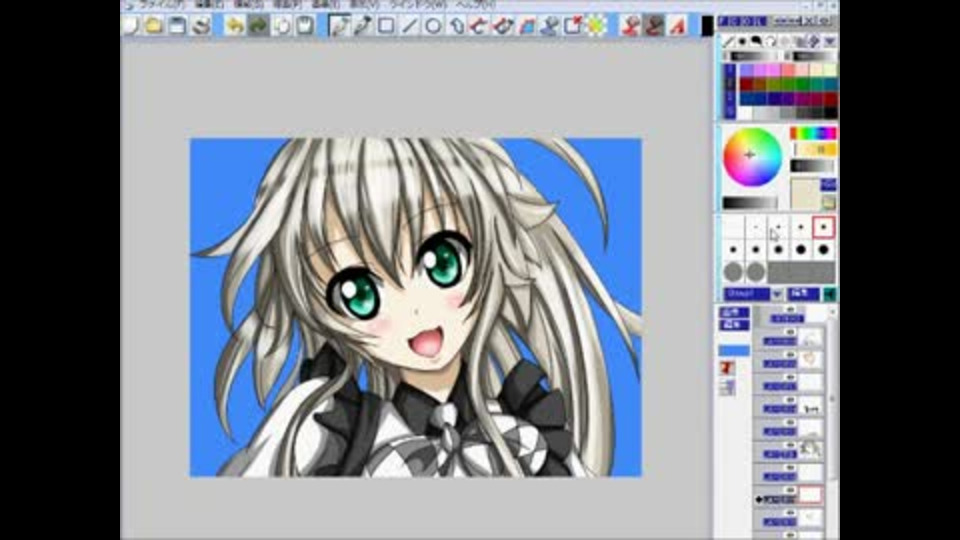960x540 pixels.
Task: Open the ヘルプ menu
Action: click(x=475, y=4)
